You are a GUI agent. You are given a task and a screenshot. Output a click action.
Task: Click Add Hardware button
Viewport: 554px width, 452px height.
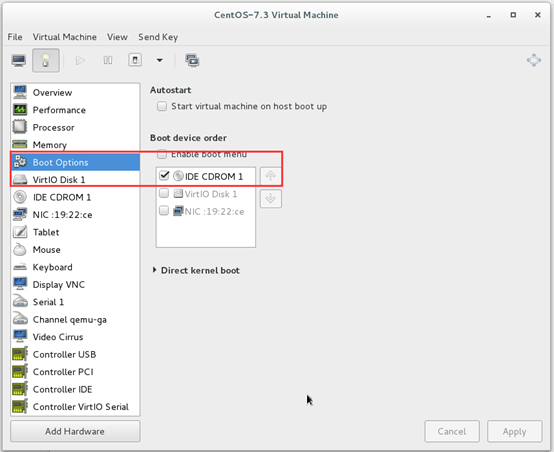pyautogui.click(x=75, y=431)
